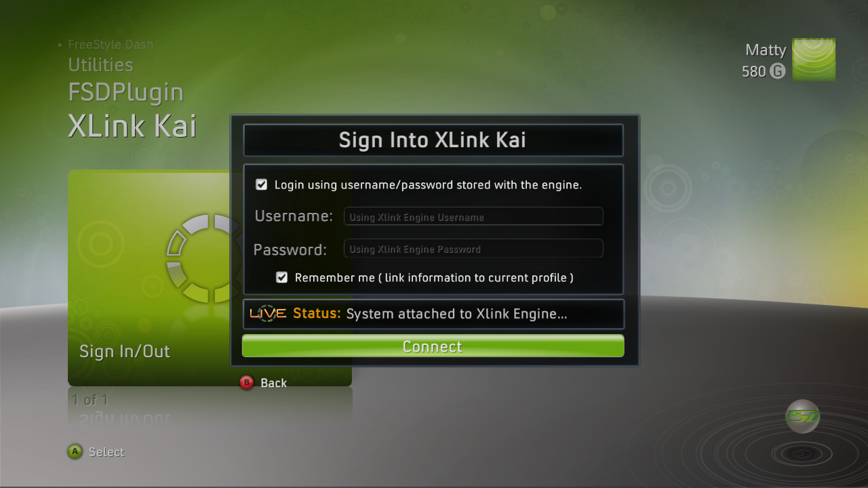The height and width of the screenshot is (488, 868).
Task: Uncheck Login using stored username/password checkbox
Action: 261,184
